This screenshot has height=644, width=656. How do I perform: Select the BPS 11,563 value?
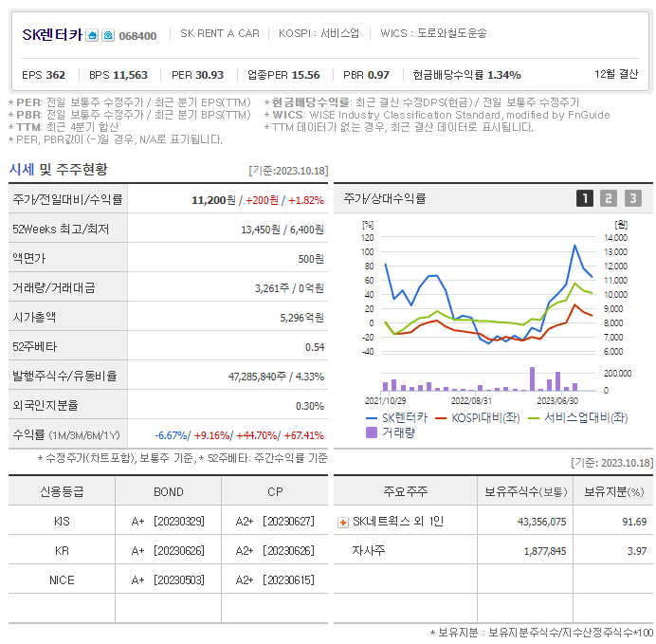(x=118, y=75)
